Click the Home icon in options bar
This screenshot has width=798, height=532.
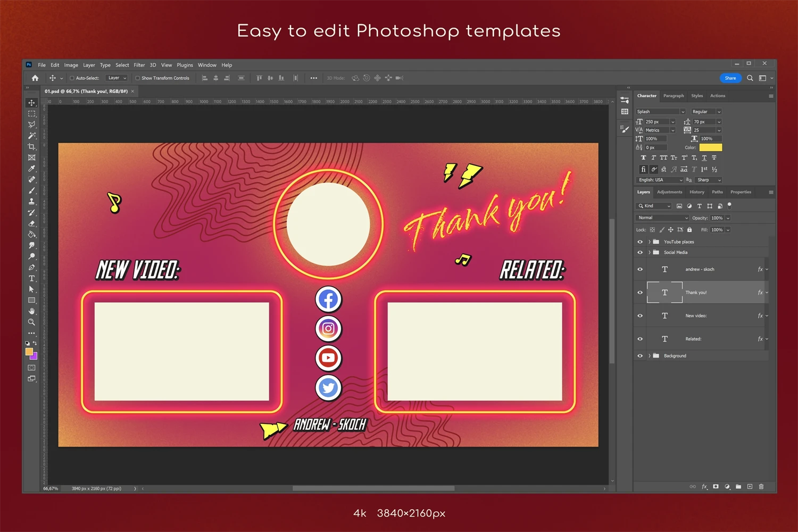pyautogui.click(x=35, y=78)
